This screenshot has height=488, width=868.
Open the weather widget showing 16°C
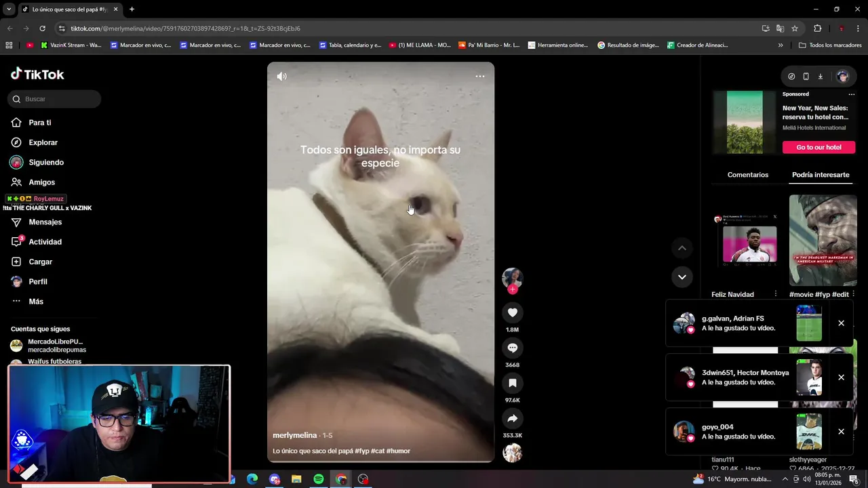pyautogui.click(x=732, y=479)
